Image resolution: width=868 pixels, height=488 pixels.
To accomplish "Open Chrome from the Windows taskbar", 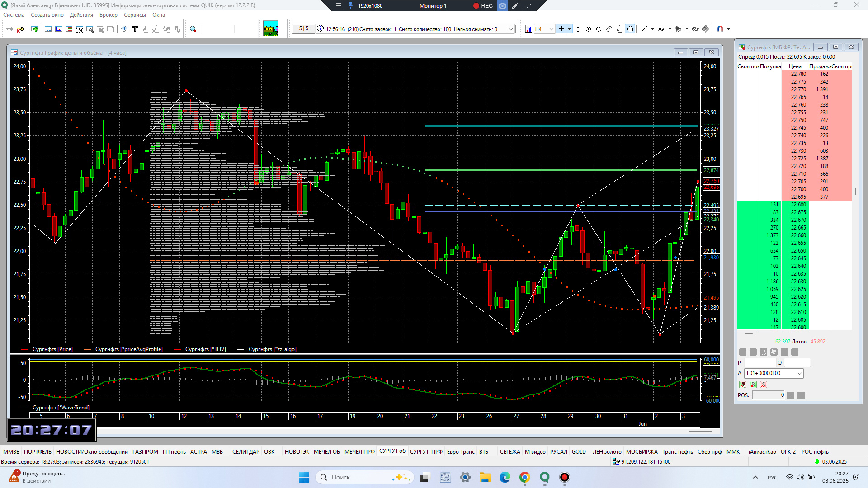I will [x=524, y=477].
